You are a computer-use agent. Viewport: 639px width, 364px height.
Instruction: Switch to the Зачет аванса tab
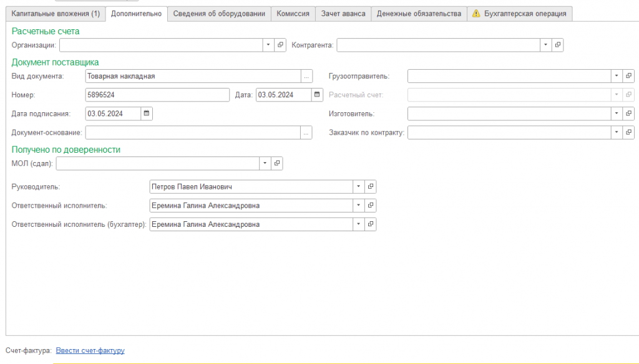point(343,14)
